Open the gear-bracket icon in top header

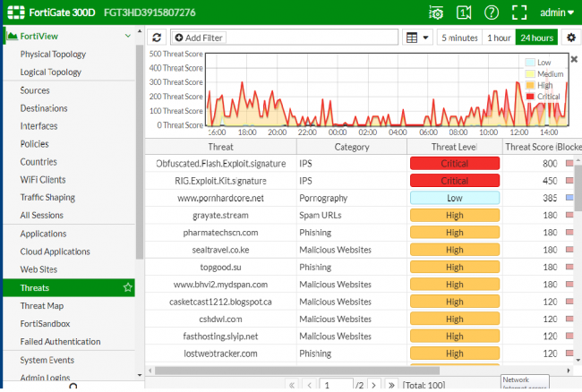pyautogui.click(x=436, y=13)
